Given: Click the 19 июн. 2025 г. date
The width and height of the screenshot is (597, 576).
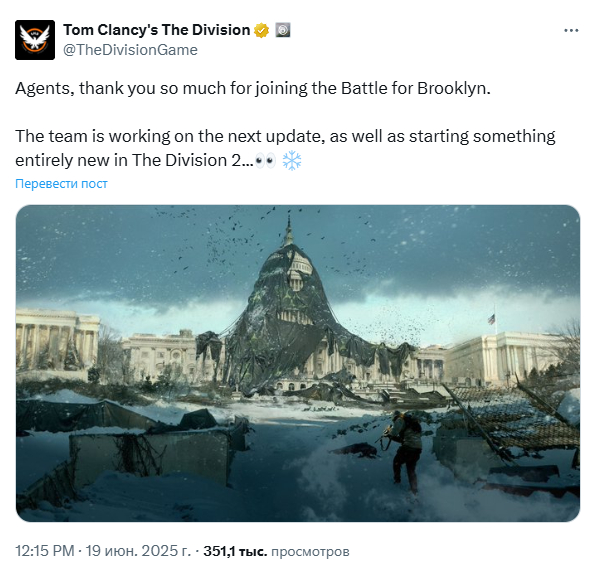Looking at the screenshot, I should 138,551.
